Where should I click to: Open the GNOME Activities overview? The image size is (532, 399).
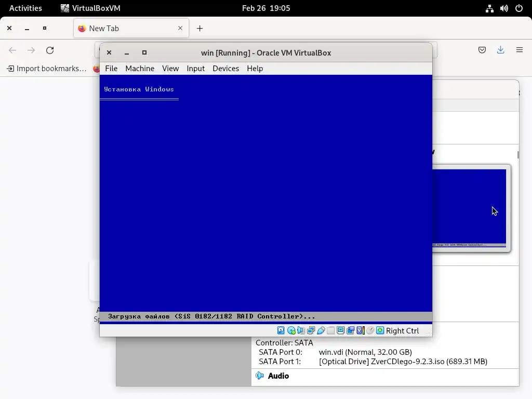pyautogui.click(x=25, y=8)
